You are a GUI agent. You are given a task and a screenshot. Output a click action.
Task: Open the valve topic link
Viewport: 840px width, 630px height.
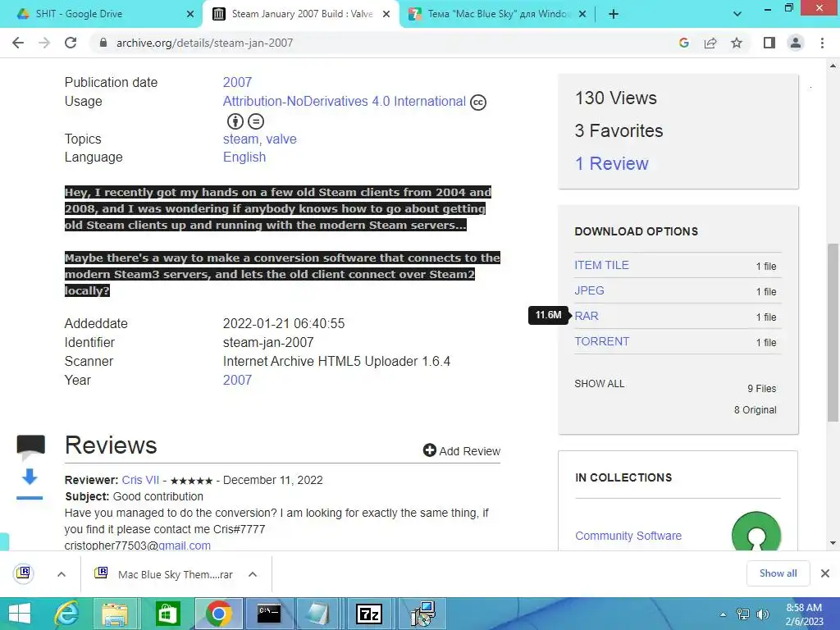pyautogui.click(x=281, y=139)
